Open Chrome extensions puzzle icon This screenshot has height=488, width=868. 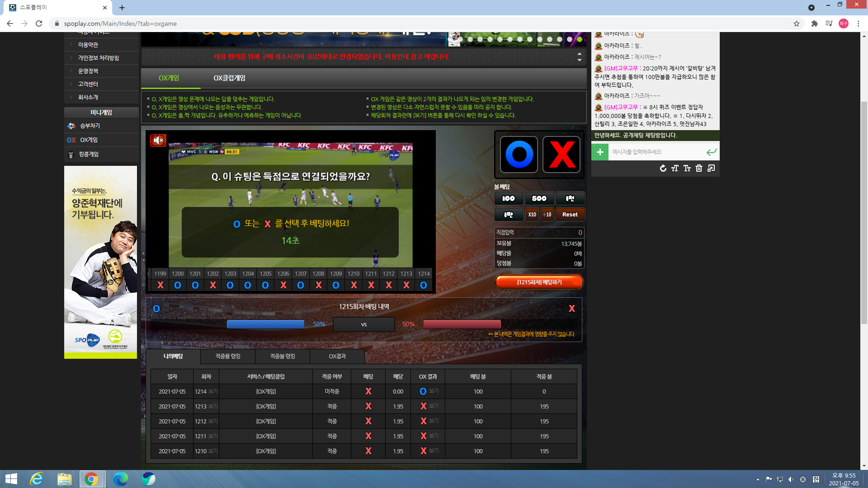click(x=814, y=23)
